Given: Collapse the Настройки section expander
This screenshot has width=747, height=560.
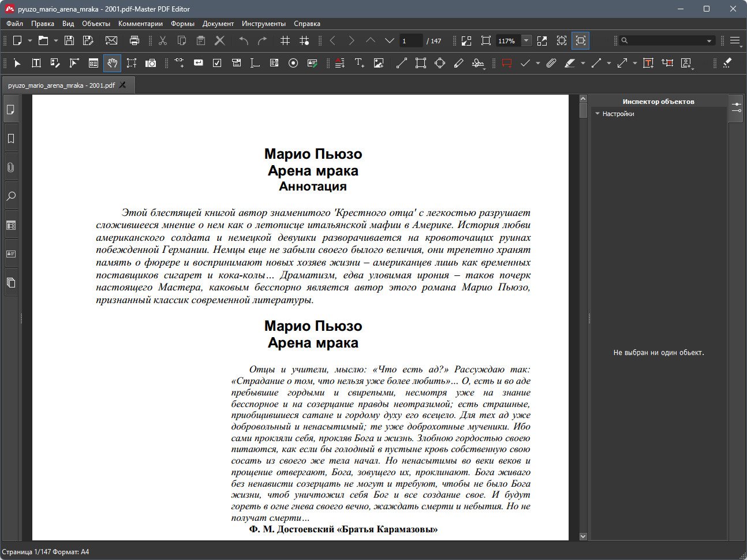Looking at the screenshot, I should [597, 114].
